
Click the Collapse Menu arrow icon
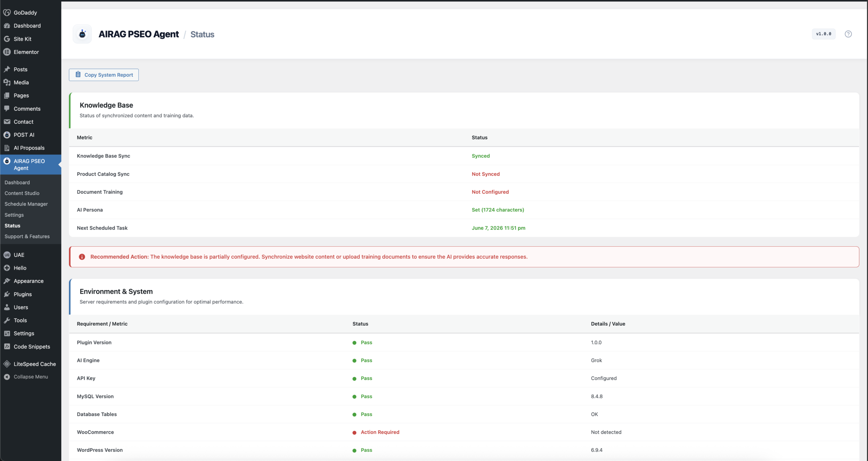[7, 377]
